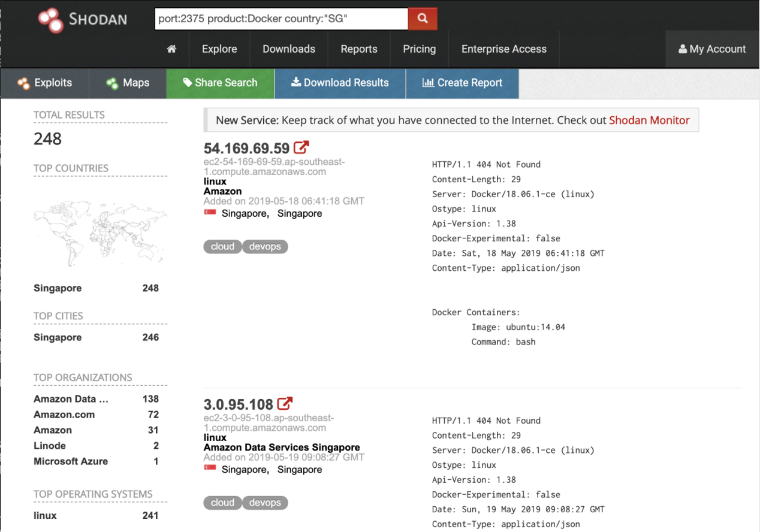Click Singapore flag under 3.0.95.108
This screenshot has height=532, width=760.
[x=210, y=469]
